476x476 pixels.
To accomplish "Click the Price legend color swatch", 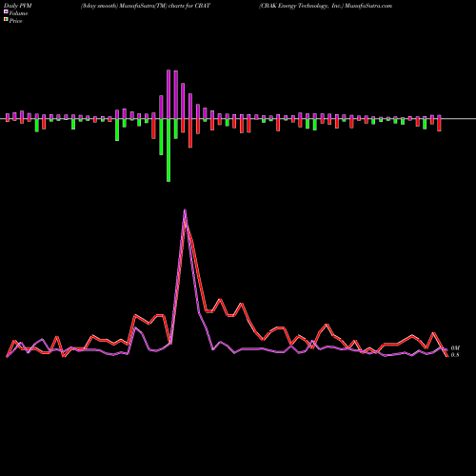I will pyautogui.click(x=6, y=20).
